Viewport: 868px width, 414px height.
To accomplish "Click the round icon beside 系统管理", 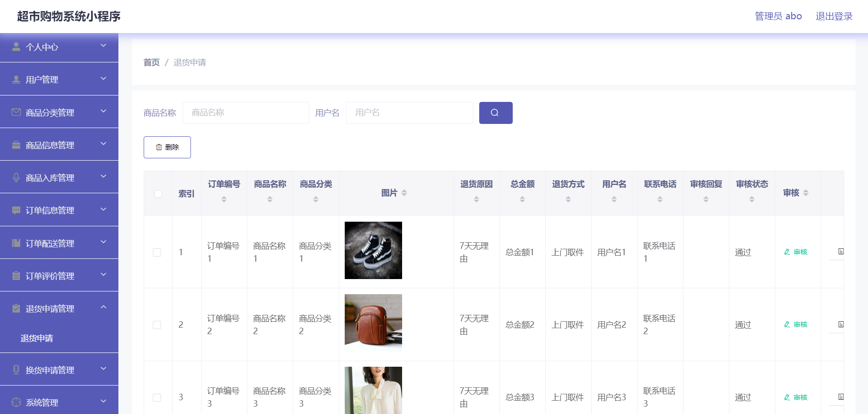I will [16, 403].
